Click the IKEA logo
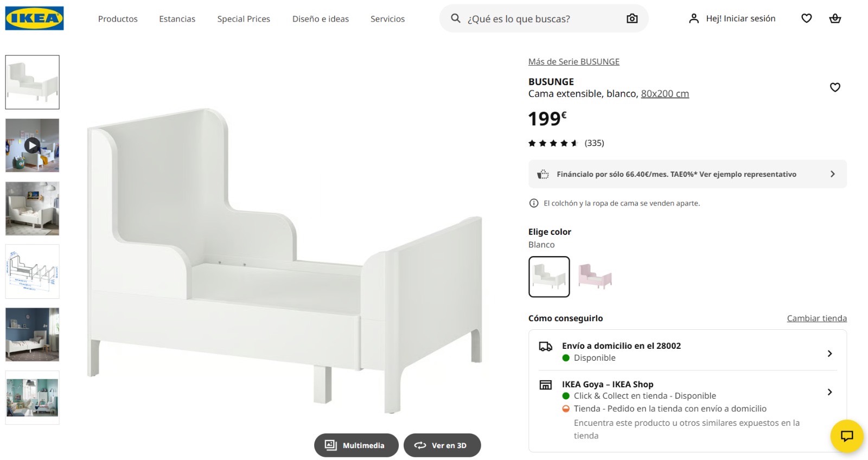868x460 pixels. point(35,18)
